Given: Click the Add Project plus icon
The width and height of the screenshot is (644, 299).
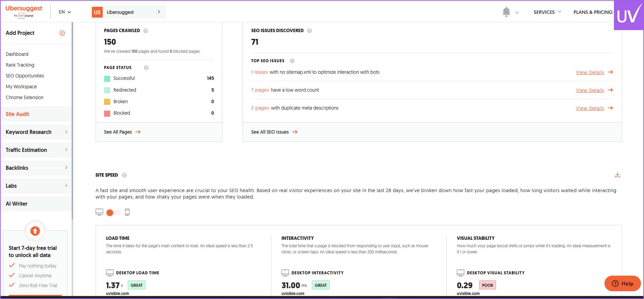Looking at the screenshot, I should pyautogui.click(x=62, y=33).
